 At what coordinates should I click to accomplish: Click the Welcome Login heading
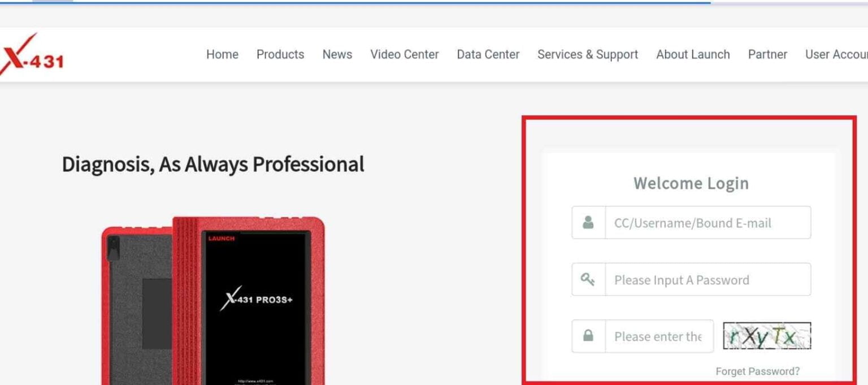click(x=691, y=183)
